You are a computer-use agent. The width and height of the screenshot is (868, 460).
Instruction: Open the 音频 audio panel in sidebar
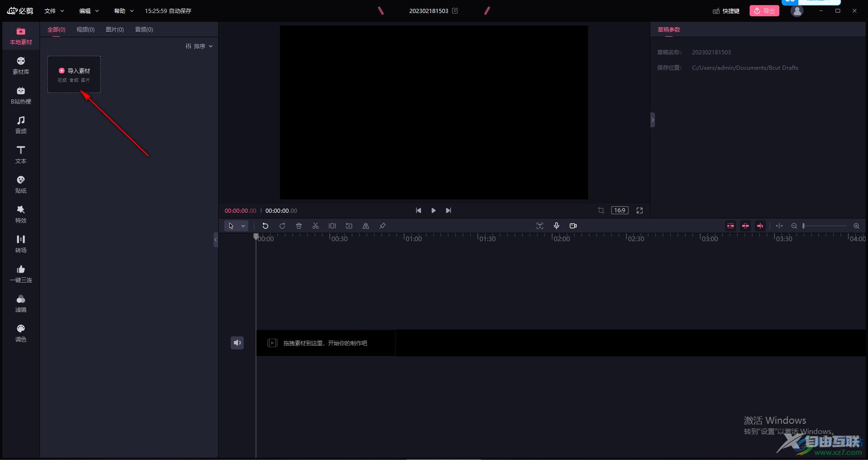(x=21, y=125)
